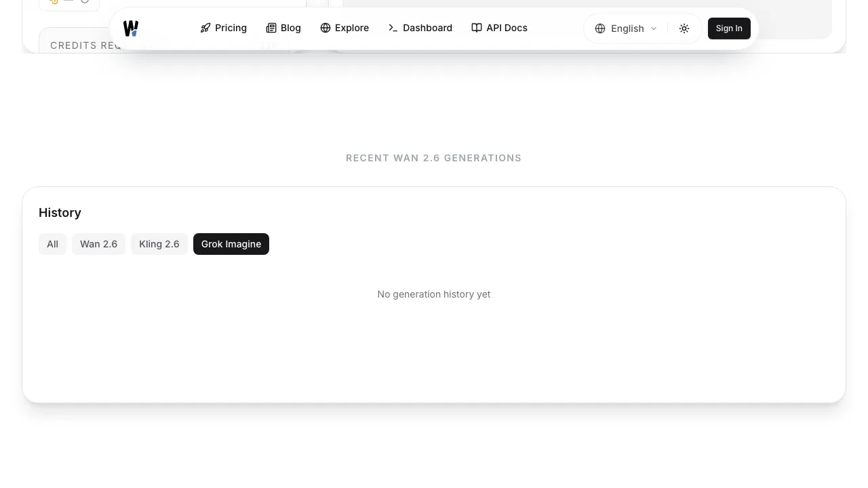Click the newspaper icon next to Blog

point(271,28)
